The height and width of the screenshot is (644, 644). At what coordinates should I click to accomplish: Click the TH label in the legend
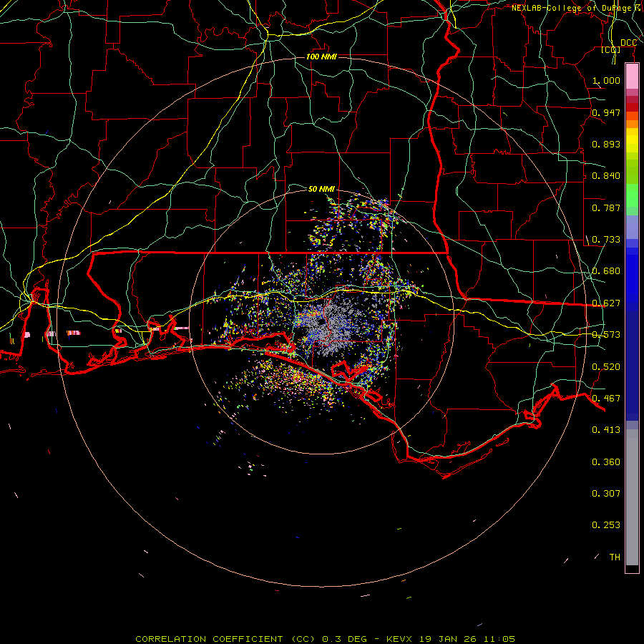point(614,557)
